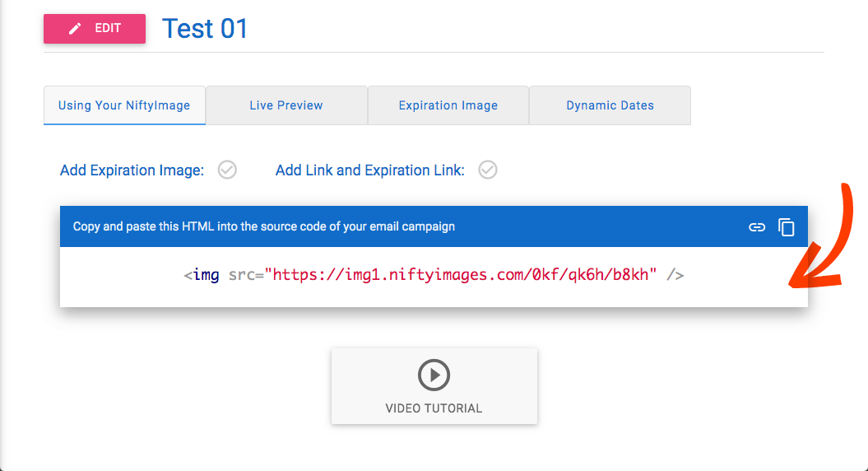
Task: Toggle the Add Link and Expiration Link checkmark
Action: [488, 170]
